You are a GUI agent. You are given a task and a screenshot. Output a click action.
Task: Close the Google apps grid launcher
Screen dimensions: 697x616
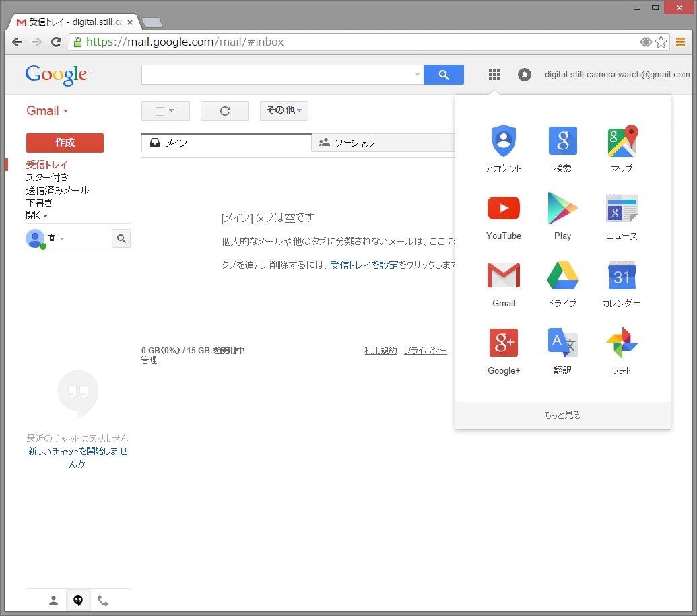pyautogui.click(x=494, y=75)
